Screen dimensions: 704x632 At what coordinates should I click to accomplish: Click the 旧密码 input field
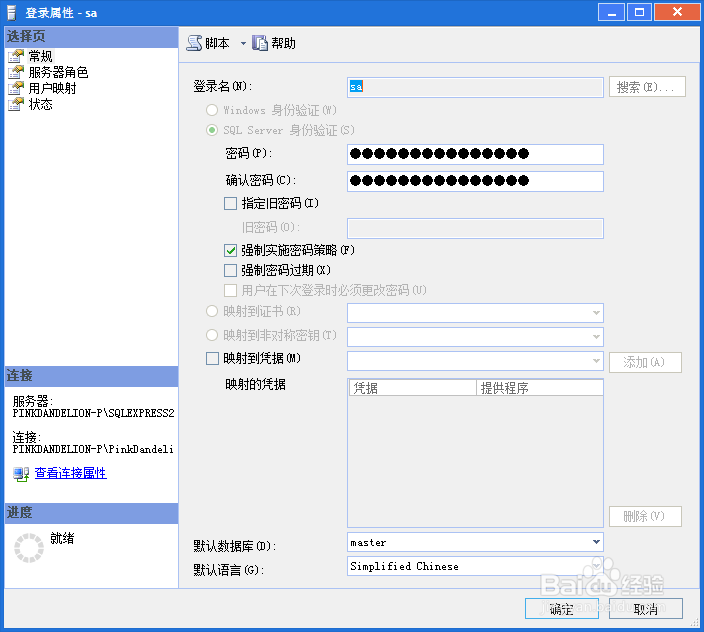point(475,228)
